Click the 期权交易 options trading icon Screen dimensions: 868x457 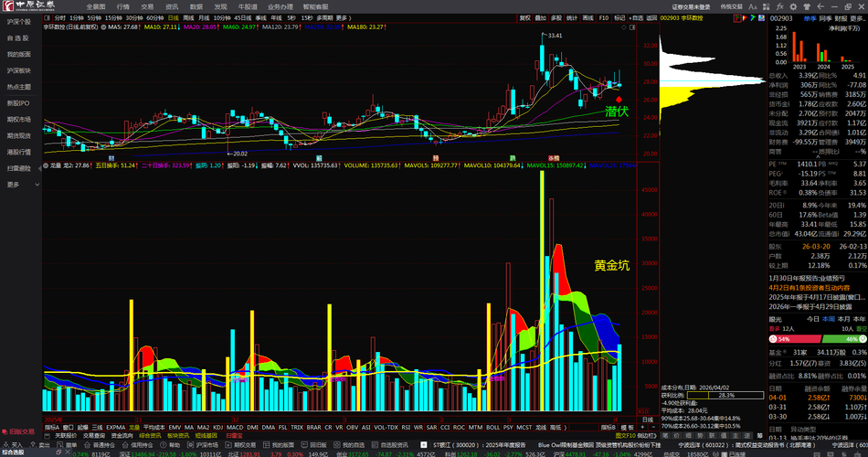(228, 445)
